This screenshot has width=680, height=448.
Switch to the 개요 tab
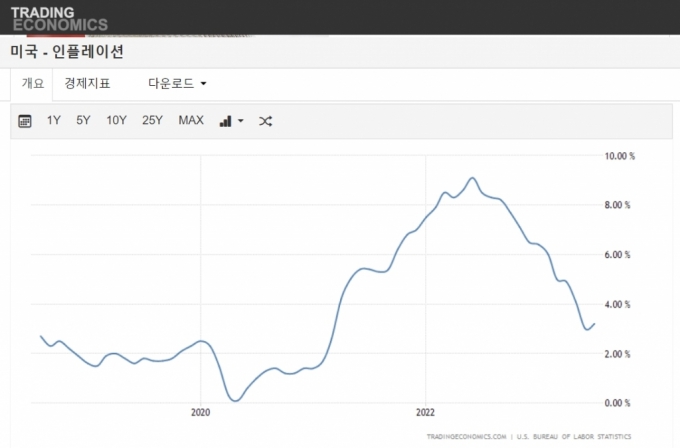point(33,83)
